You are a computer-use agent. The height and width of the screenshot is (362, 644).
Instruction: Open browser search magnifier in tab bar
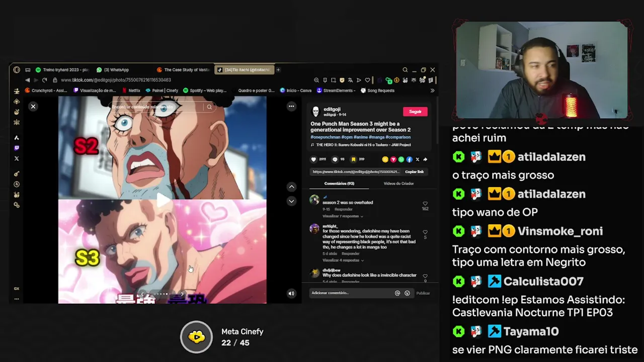coord(405,70)
